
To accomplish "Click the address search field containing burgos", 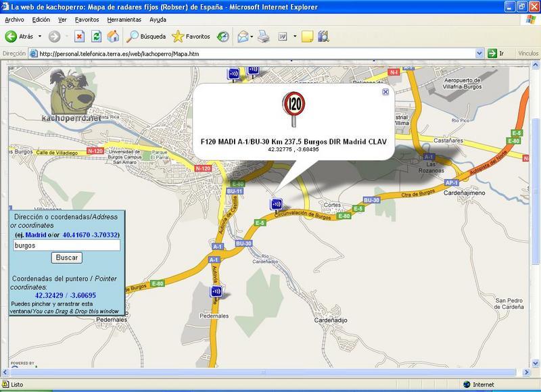I will pos(67,245).
